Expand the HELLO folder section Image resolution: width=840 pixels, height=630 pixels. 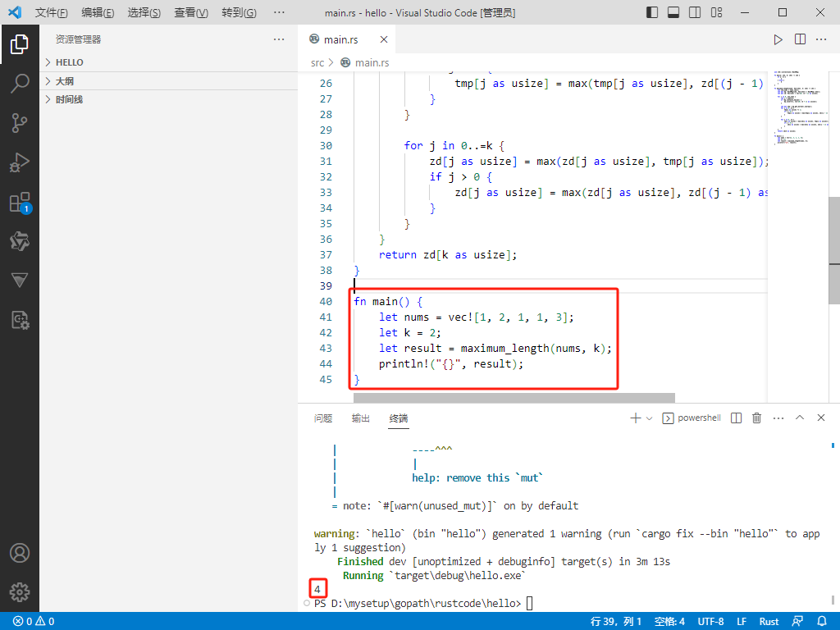coord(169,62)
